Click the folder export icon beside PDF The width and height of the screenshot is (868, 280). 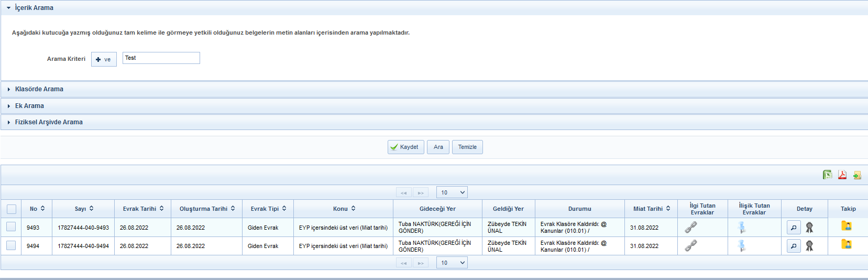(x=857, y=175)
